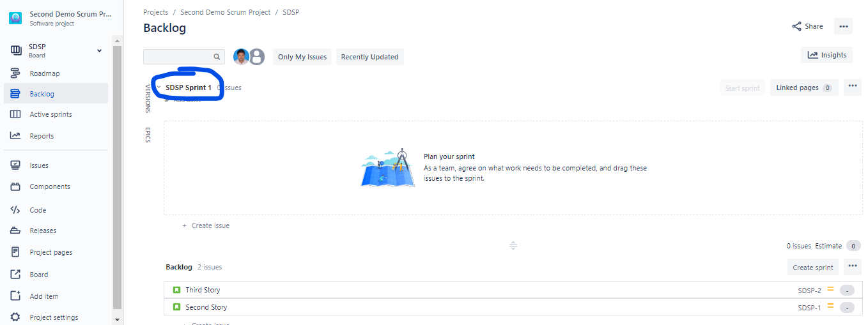This screenshot has width=868, height=325.
Task: Click the Active sprints board icon
Action: 15,114
